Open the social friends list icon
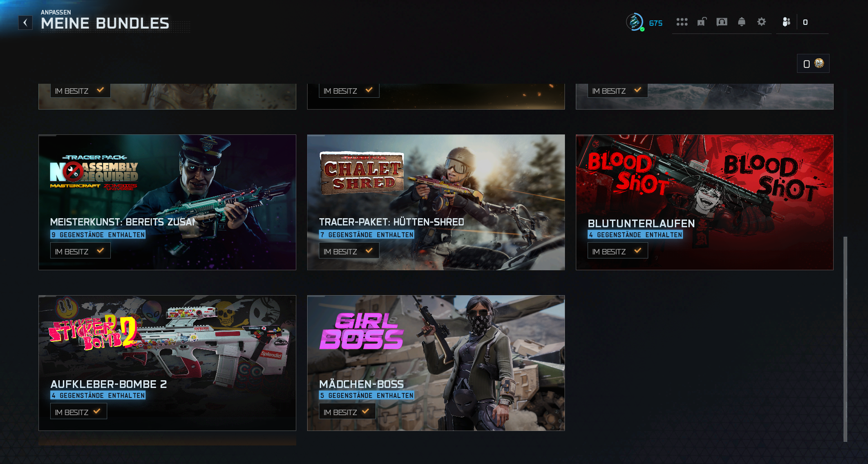Image resolution: width=868 pixels, height=464 pixels. click(x=787, y=22)
